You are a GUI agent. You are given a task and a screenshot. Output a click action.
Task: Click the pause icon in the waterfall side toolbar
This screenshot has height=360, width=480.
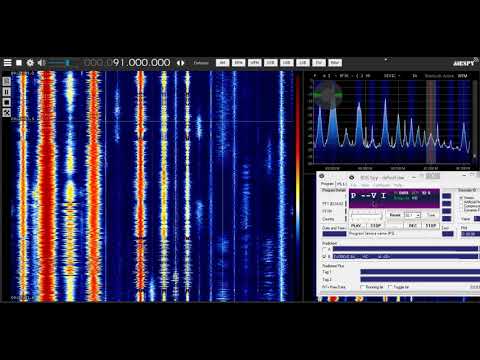tap(6, 92)
